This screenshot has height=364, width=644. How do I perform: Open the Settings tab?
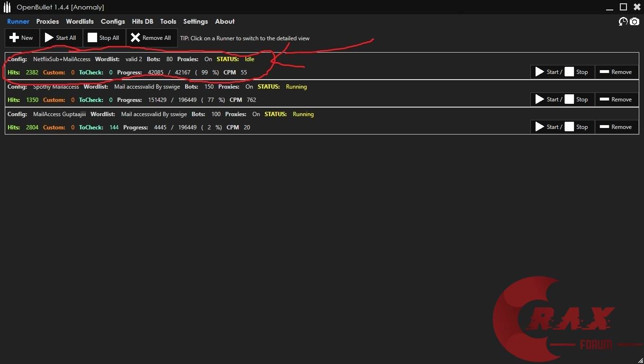[196, 21]
